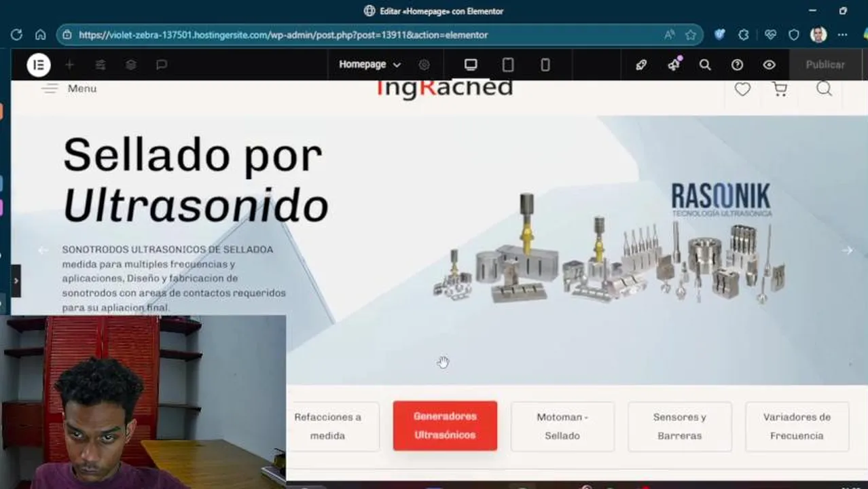Switch to desktop responsive view

click(471, 65)
